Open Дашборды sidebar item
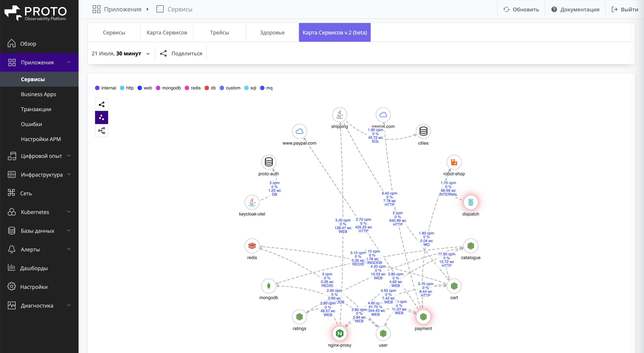This screenshot has height=353, width=644. [x=39, y=268]
